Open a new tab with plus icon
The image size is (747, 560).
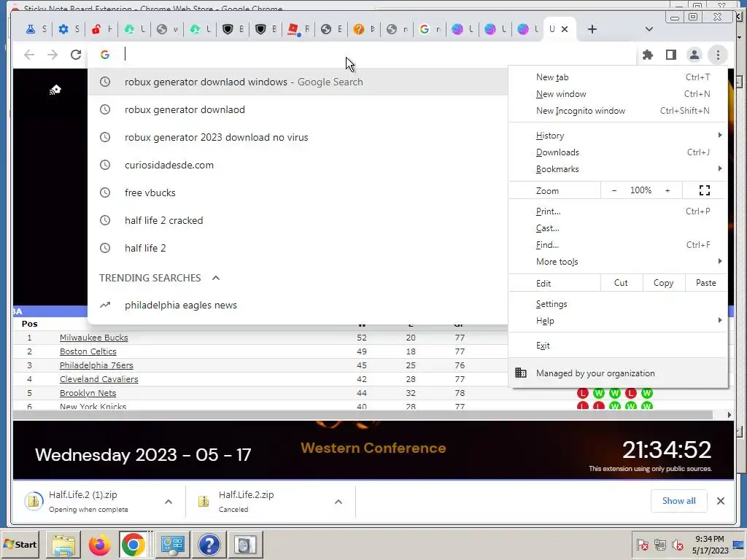click(x=592, y=29)
